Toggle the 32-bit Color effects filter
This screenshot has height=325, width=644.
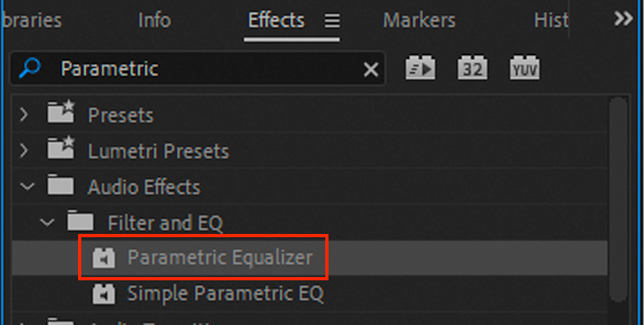coord(472,67)
